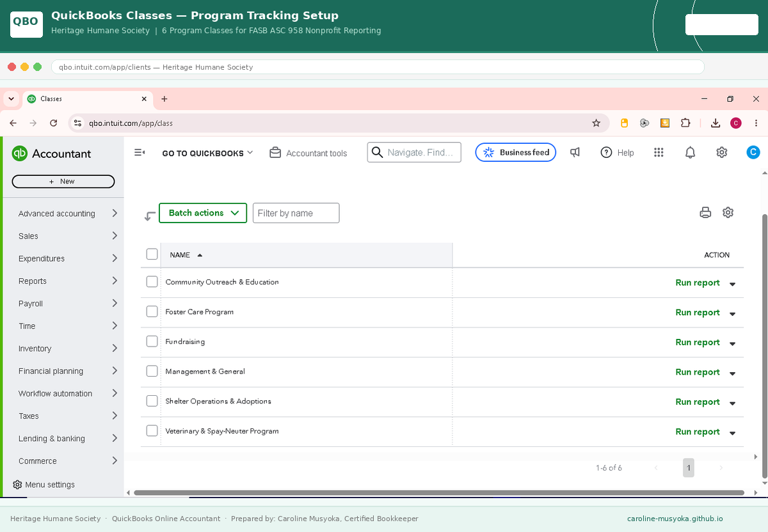Screen dimensions: 768x532
Task: Click the batch-select arrow icon
Action: click(x=150, y=216)
